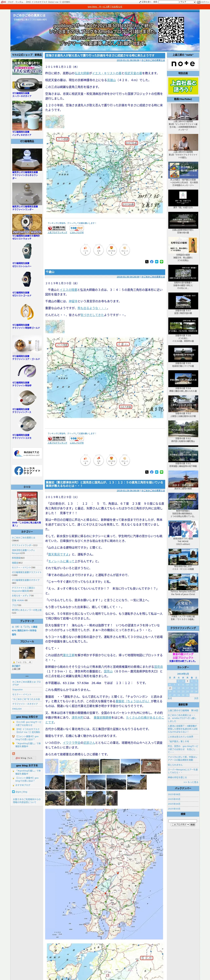The image size is (210, 980).
Task: Click the Facebook club icon in left sidebar
Action: (x=27, y=471)
